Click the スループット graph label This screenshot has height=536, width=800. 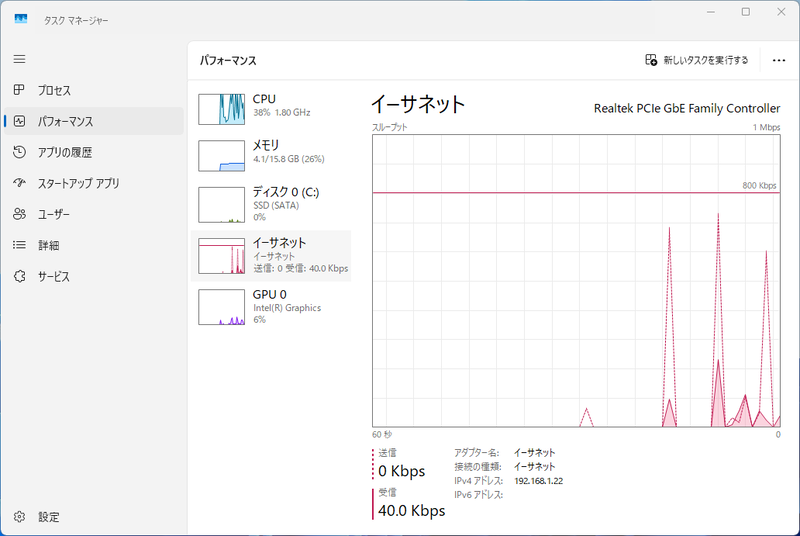coord(390,127)
